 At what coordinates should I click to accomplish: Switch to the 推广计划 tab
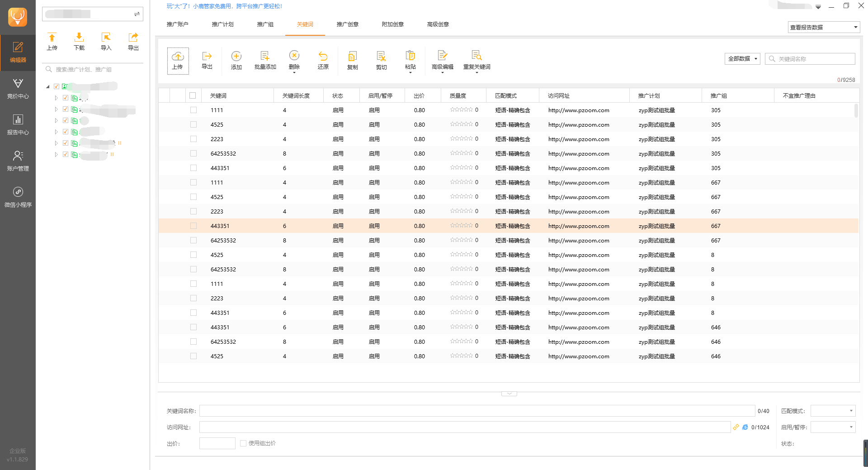click(223, 24)
